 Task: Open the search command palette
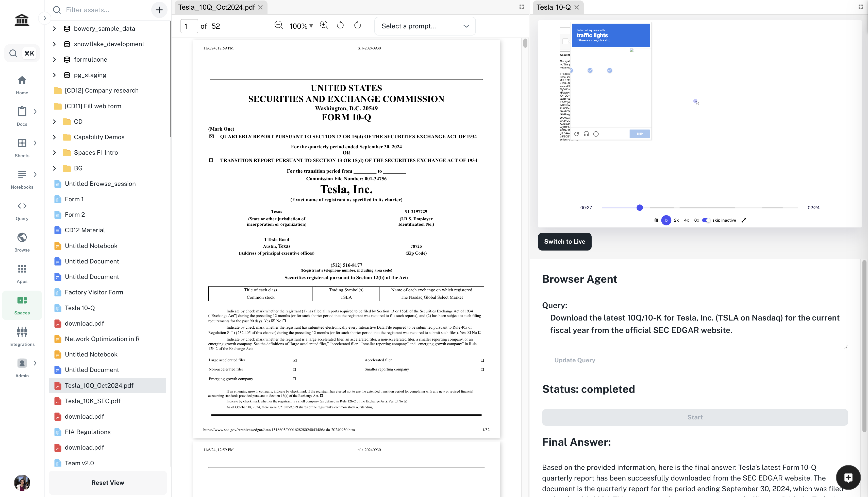[x=22, y=53]
